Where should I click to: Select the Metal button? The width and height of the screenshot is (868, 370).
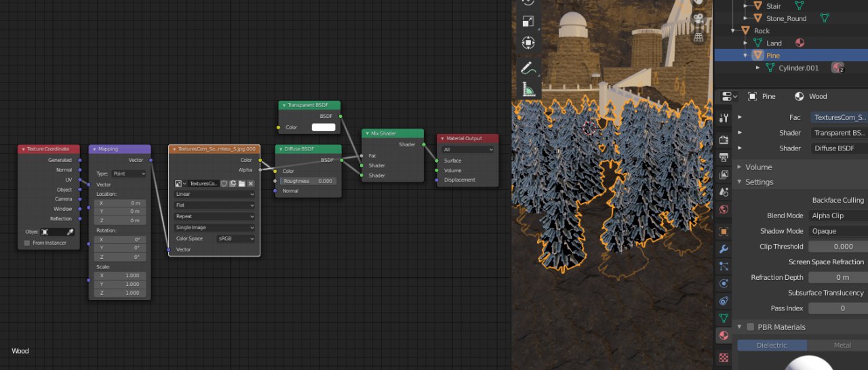point(838,345)
